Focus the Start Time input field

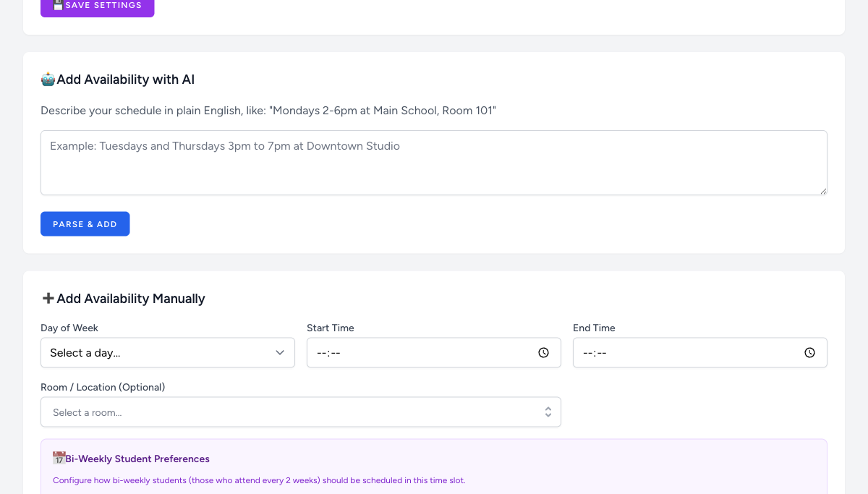pos(434,353)
